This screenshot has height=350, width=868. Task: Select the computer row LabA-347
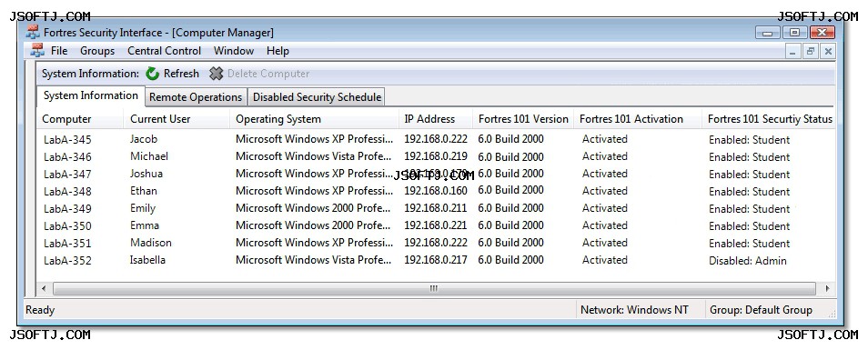[x=435, y=174]
